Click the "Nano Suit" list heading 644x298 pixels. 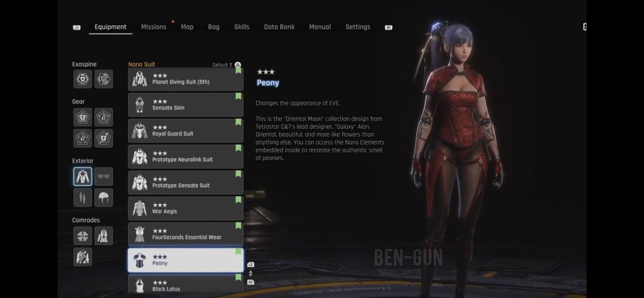142,64
